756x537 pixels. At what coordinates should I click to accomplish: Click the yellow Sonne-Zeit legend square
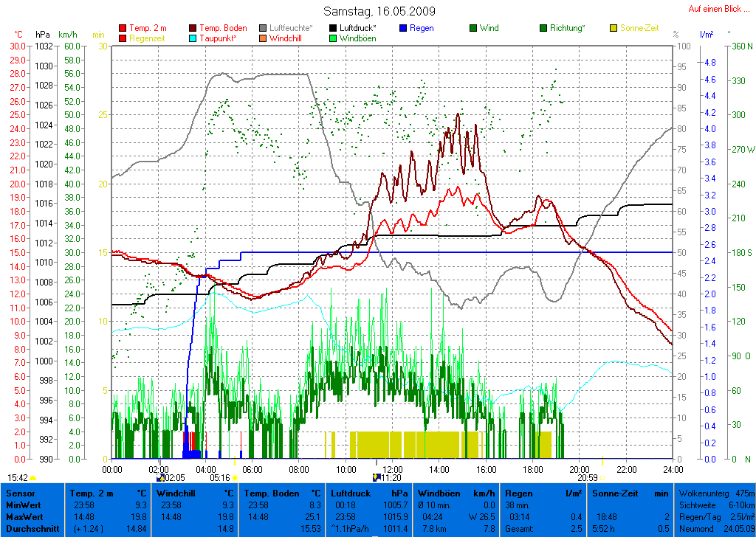(x=614, y=28)
